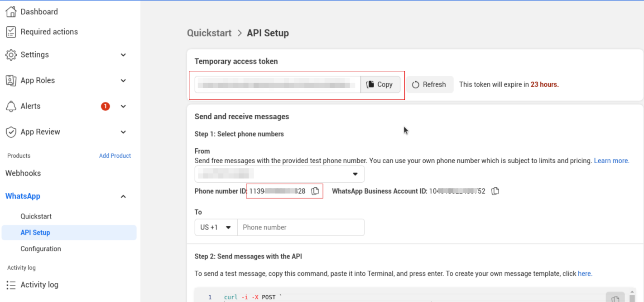Open the Quickstart page from the sidebar
This screenshot has height=302, width=644.
(x=35, y=216)
